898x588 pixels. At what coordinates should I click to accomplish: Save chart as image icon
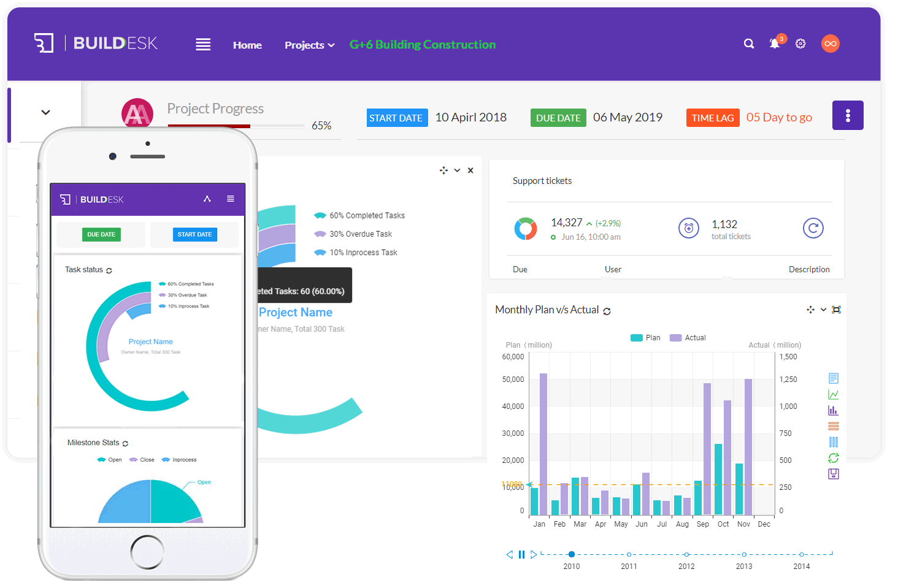click(834, 474)
